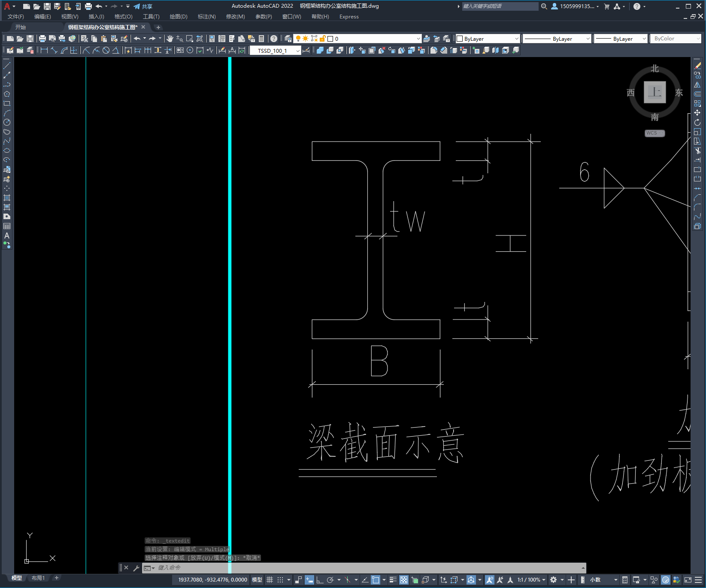Viewport: 706px width, 588px height.
Task: Toggle lineweight display in status bar
Action: pyautogui.click(x=393, y=580)
